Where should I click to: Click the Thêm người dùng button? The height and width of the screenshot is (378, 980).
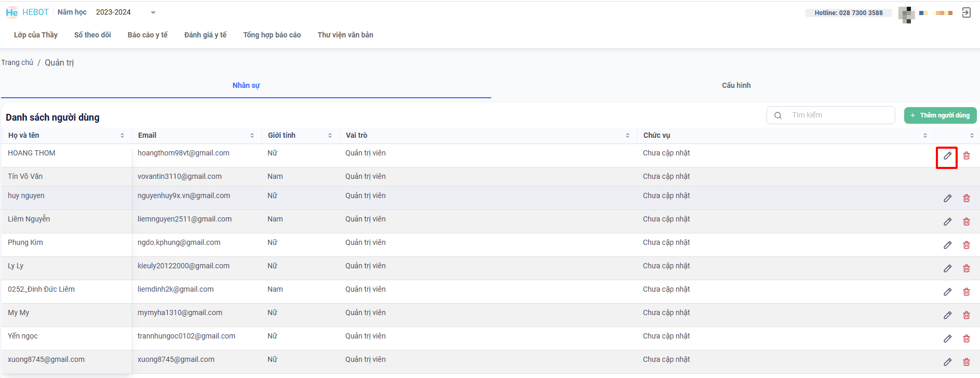tap(940, 115)
